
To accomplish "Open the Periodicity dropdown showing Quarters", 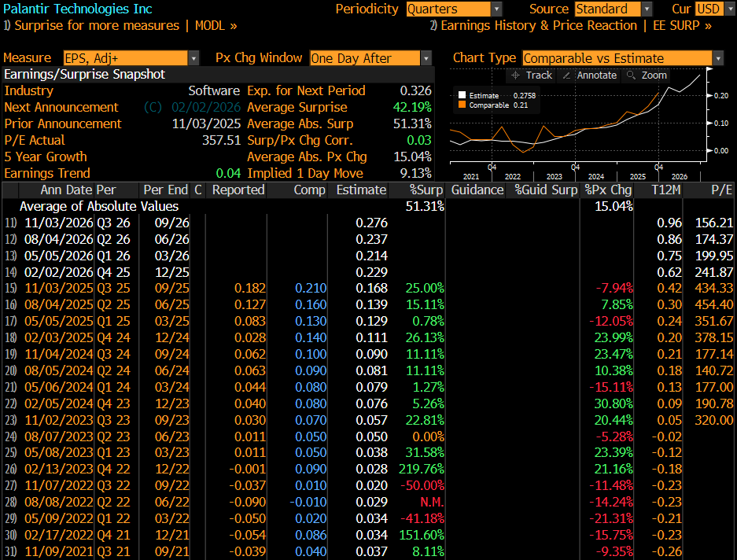I will click(454, 9).
